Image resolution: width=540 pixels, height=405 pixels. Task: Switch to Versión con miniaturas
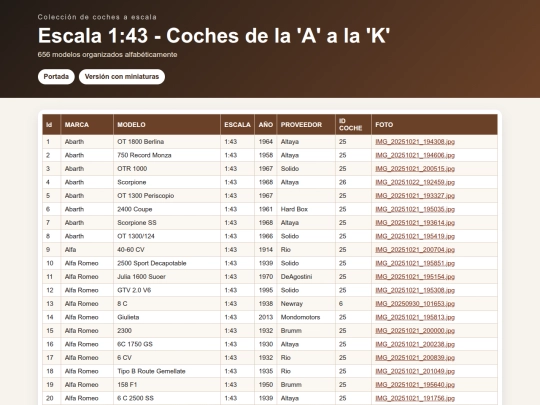click(x=122, y=76)
